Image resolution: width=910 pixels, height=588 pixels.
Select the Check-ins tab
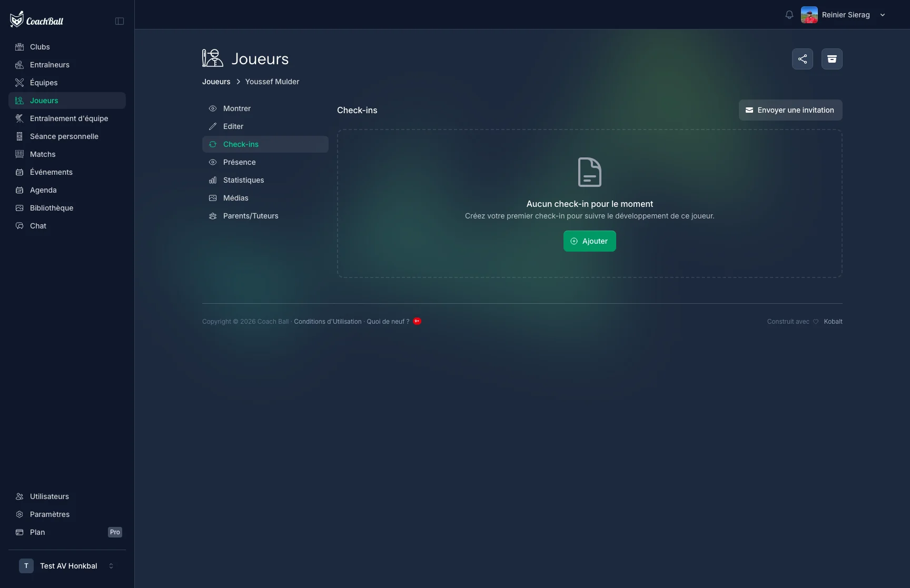click(265, 144)
